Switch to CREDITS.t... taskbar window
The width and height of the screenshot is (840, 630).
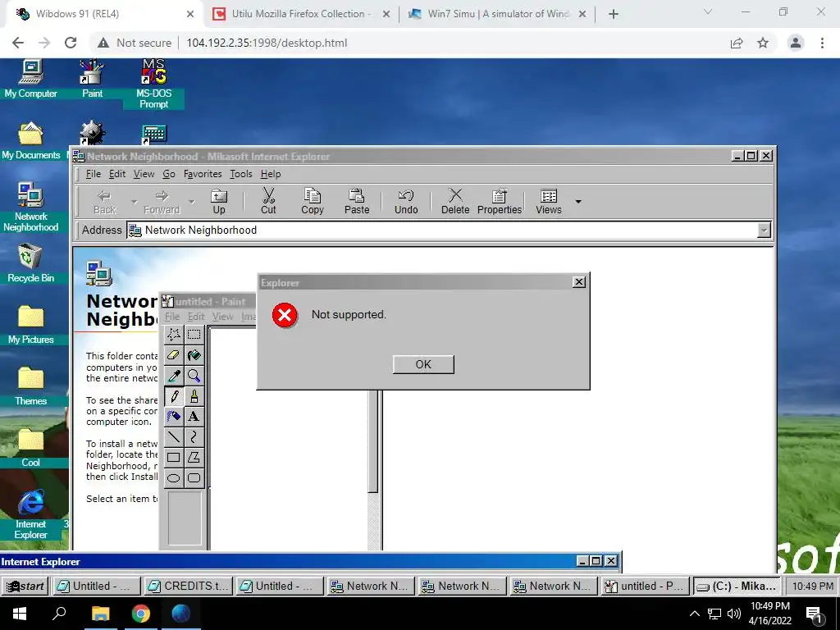coord(188,586)
